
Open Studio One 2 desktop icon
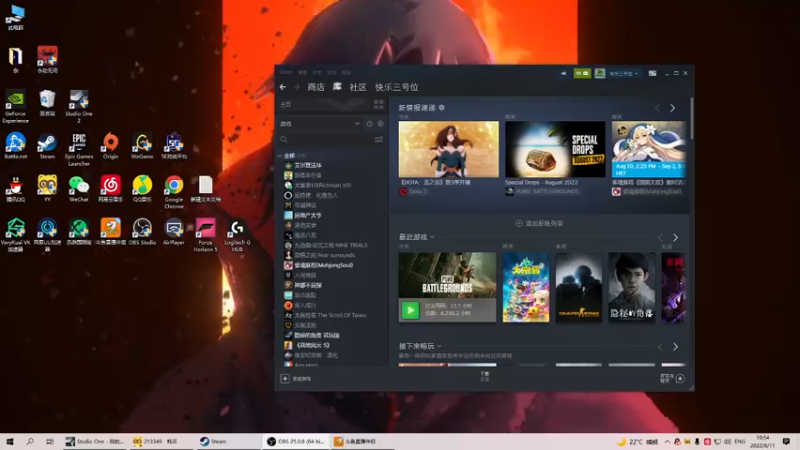(x=79, y=107)
